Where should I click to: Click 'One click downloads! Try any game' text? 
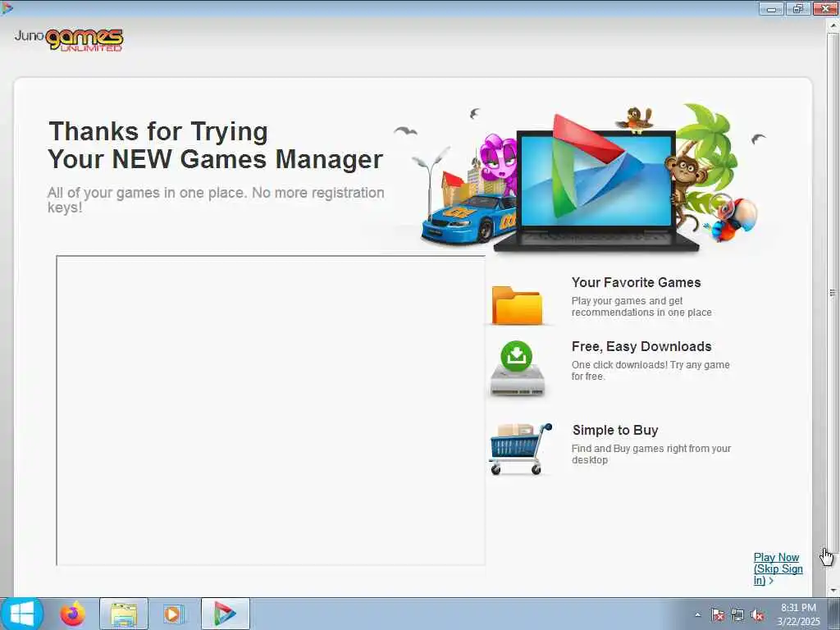[651, 370]
